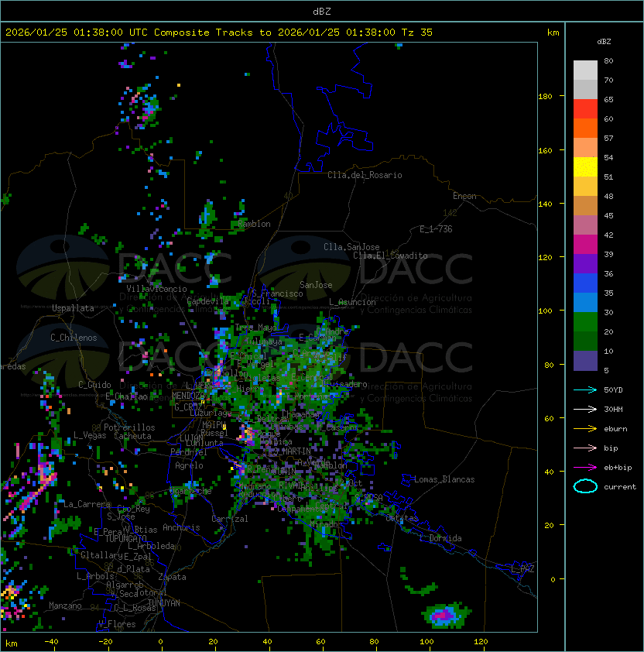Click the cyan 50YD track arrow in legend
This screenshot has width=644, height=652.
[x=585, y=389]
